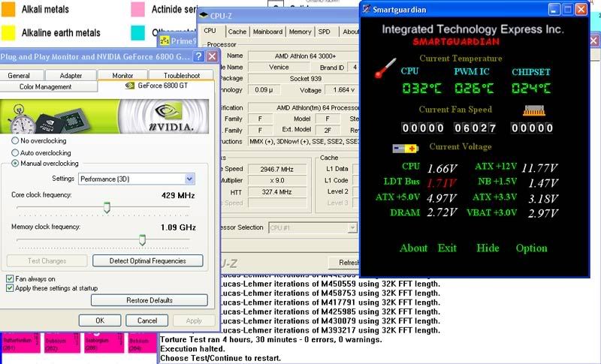Click OK in NVIDIA dialog
The image size is (601, 364).
click(x=100, y=320)
